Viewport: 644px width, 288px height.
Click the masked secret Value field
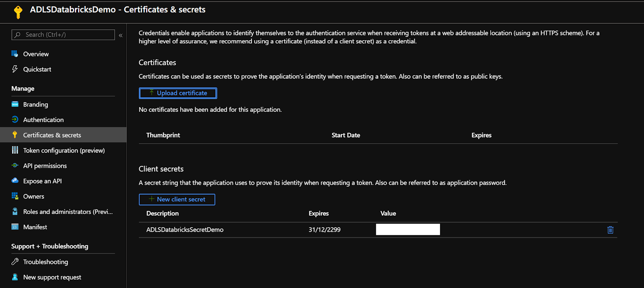coord(408,229)
